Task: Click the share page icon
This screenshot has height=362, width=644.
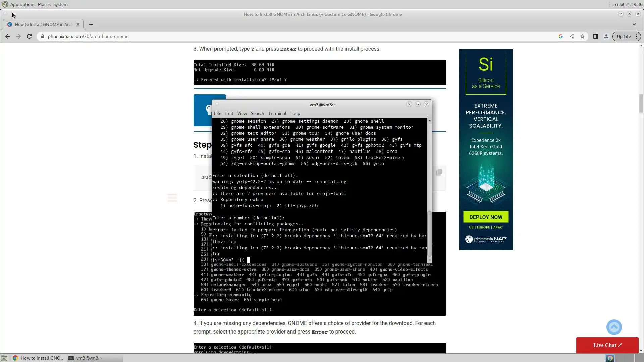Action: pos(572,36)
